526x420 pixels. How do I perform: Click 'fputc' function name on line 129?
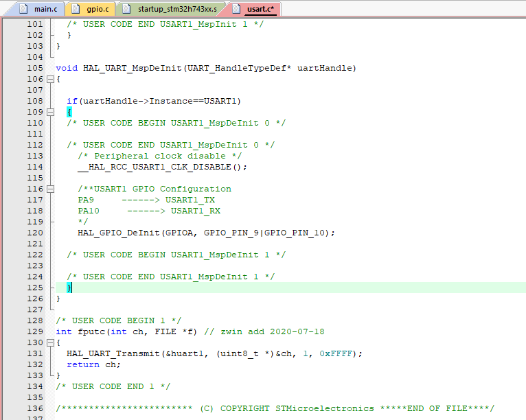91,331
